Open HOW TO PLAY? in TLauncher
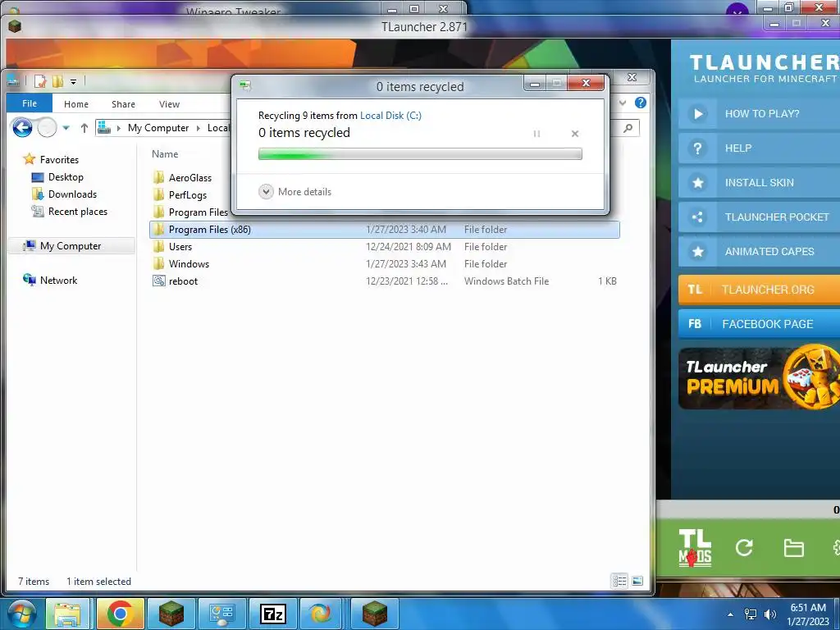This screenshot has width=840, height=630. click(x=759, y=113)
